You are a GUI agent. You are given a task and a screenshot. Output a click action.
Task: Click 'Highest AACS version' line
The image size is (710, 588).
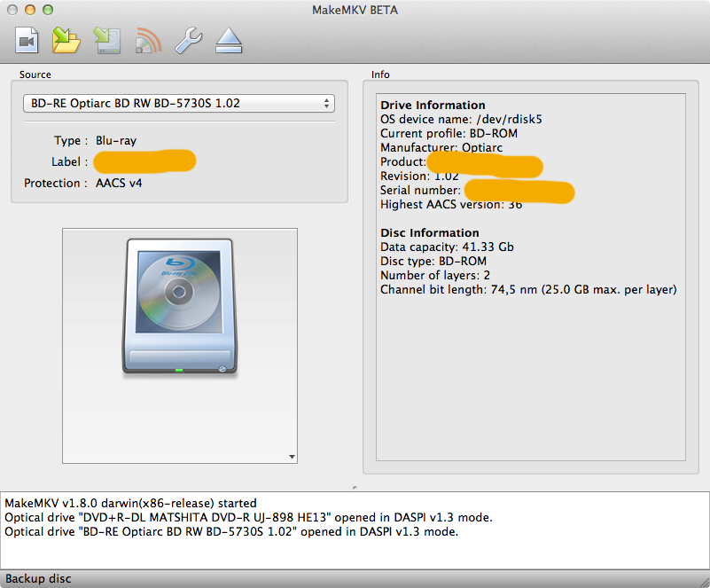[451, 204]
